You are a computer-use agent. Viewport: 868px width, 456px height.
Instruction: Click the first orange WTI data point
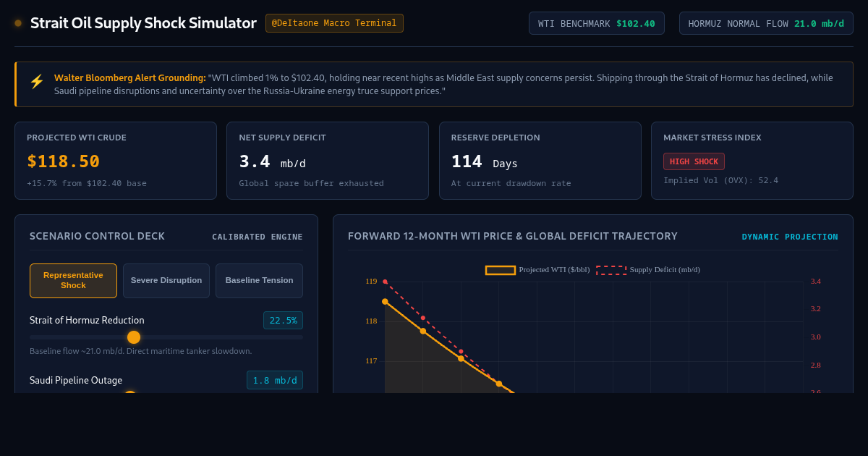tap(385, 301)
